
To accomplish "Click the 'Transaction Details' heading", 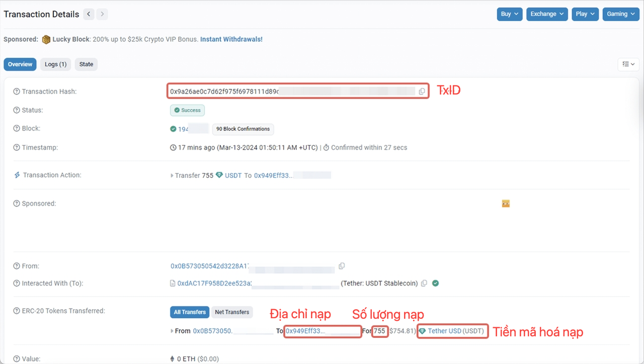I will pyautogui.click(x=41, y=14).
